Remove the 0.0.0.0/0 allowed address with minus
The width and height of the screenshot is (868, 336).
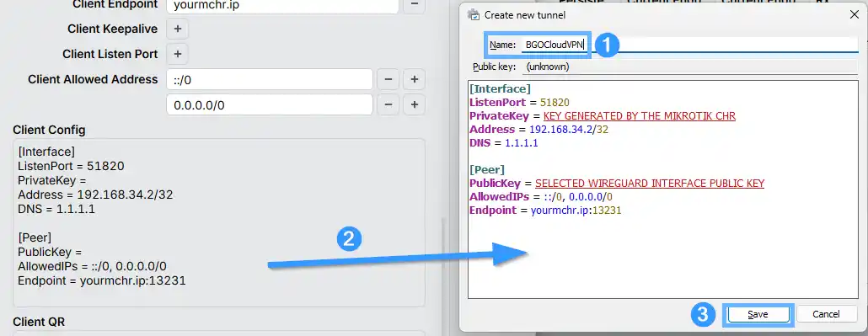(x=388, y=105)
